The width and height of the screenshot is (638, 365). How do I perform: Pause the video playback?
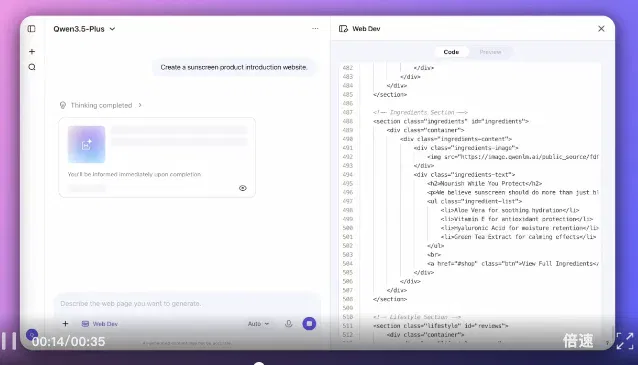pos(9,341)
